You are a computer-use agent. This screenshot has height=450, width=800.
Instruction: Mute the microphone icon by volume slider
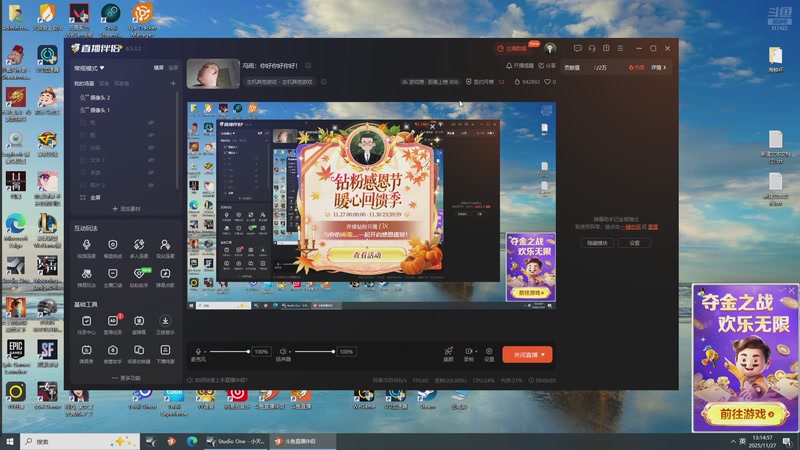[198, 352]
